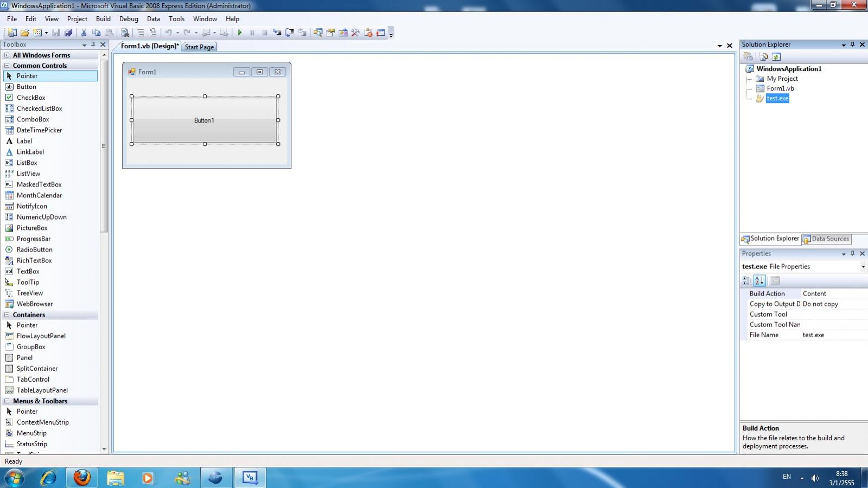
Task: Collapse the Common Controls toolbox group
Action: (7, 66)
